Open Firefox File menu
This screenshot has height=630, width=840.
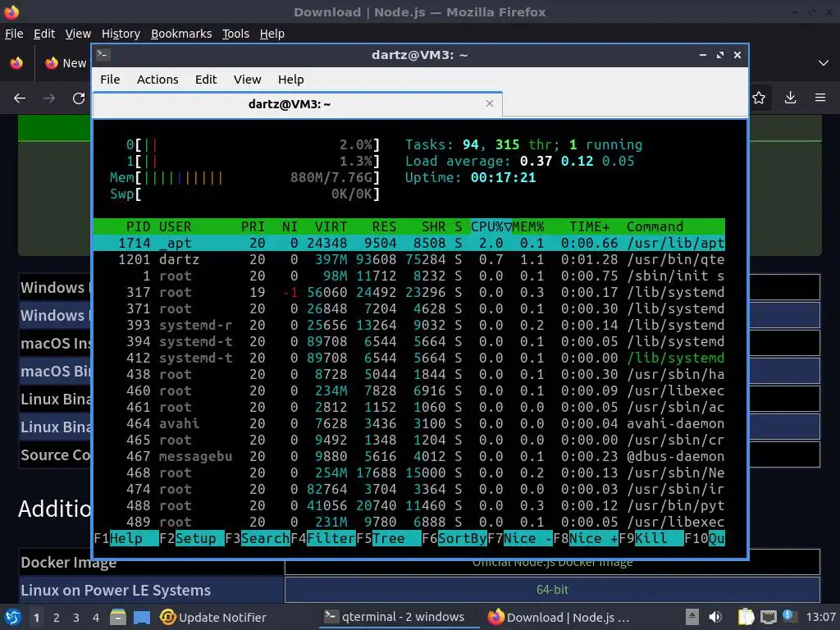tap(14, 34)
